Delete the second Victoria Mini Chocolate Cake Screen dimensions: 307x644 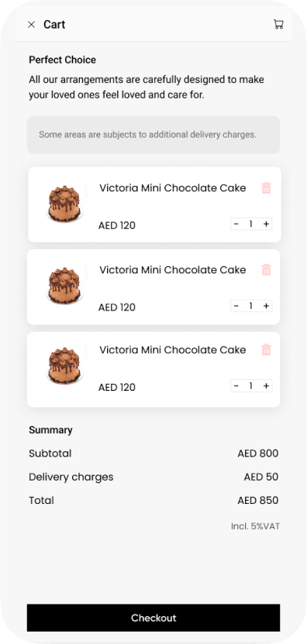[x=266, y=270]
